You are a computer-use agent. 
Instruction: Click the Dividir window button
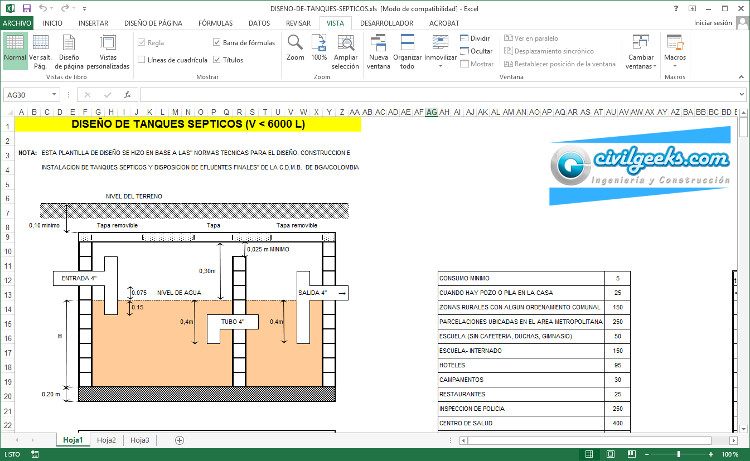pyautogui.click(x=479, y=36)
